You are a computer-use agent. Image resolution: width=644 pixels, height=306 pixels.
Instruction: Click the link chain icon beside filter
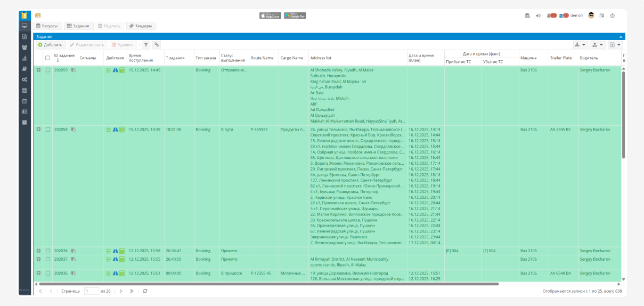coord(156,45)
